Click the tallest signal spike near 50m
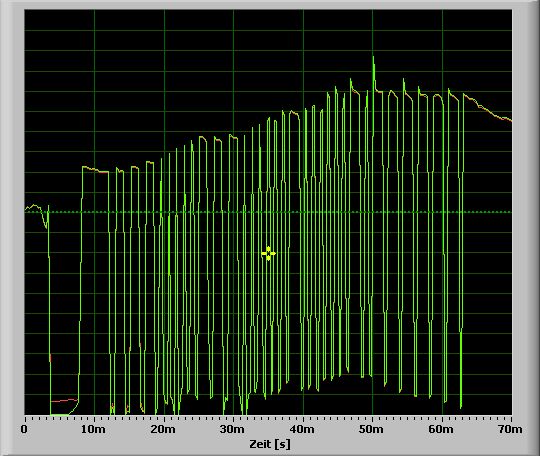Image resolution: width=540 pixels, height=456 pixels. [373, 69]
